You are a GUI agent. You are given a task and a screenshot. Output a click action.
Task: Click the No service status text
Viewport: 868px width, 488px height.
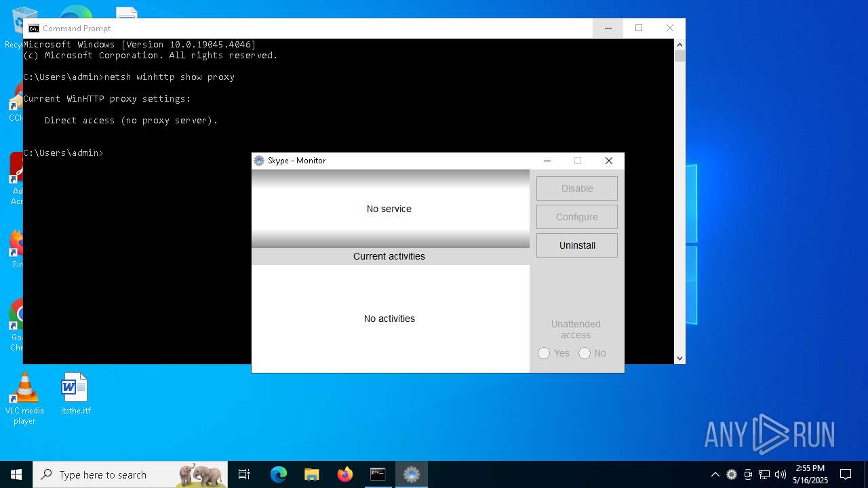[x=389, y=209]
